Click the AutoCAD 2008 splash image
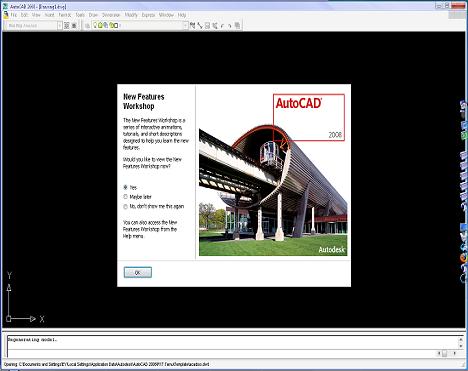Image resolution: width=468 pixels, height=371 pixels. (273, 175)
